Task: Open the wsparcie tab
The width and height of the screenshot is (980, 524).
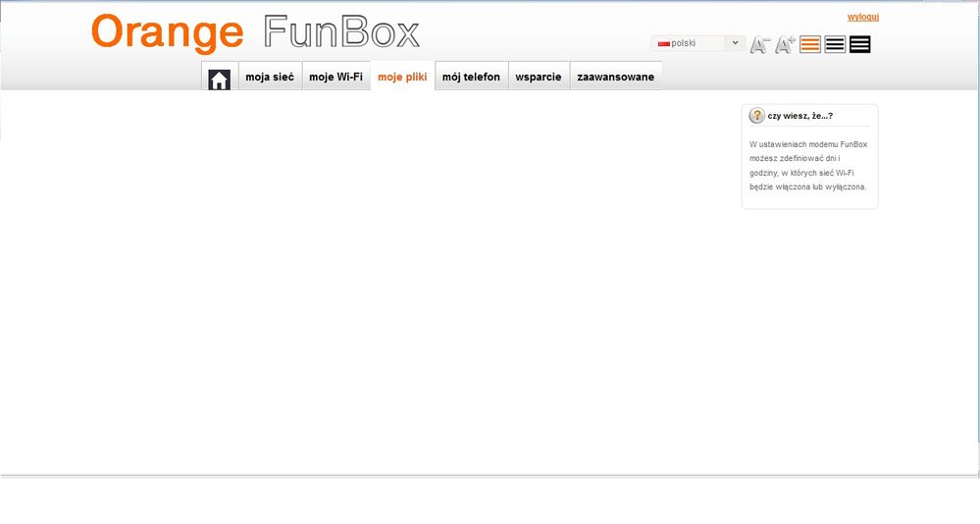Action: tap(539, 77)
